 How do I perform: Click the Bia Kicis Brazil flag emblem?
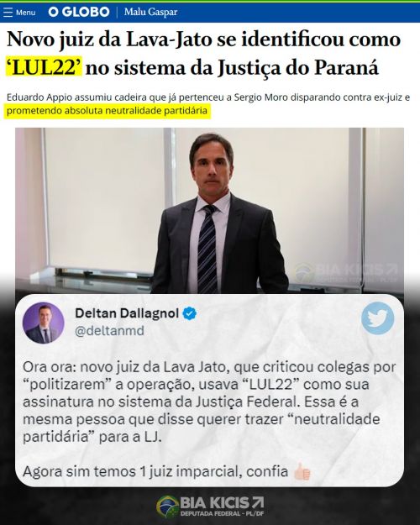(167, 507)
